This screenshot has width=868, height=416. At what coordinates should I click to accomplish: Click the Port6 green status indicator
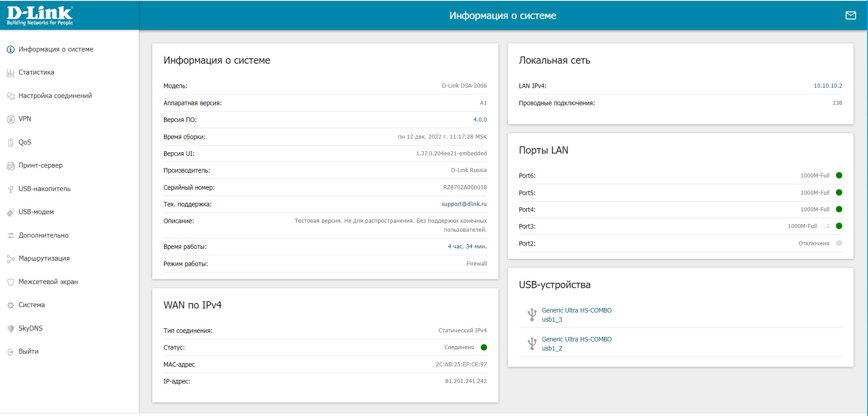(x=839, y=176)
